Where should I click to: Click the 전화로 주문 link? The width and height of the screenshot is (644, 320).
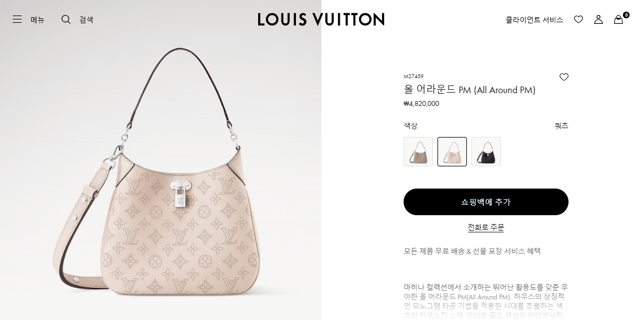point(486,227)
